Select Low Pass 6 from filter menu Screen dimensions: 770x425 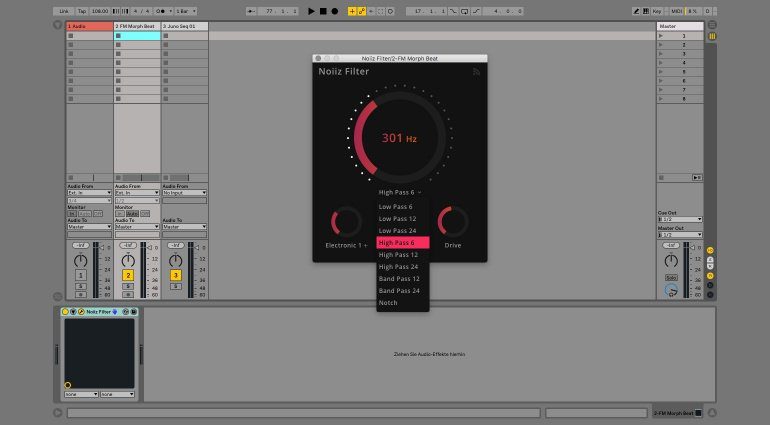click(x=403, y=207)
